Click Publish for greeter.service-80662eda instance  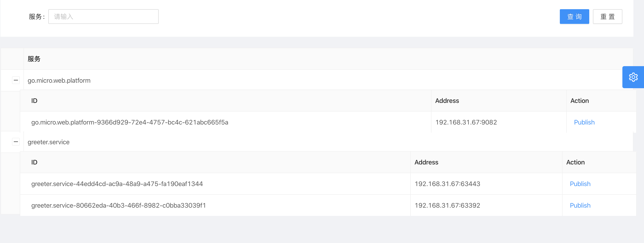click(x=580, y=205)
